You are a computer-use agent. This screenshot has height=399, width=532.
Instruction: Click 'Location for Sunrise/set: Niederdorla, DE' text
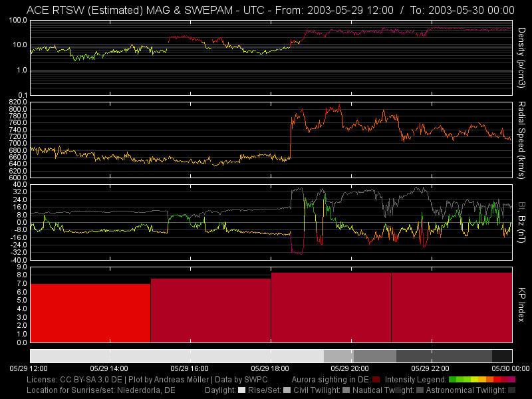[x=101, y=390]
